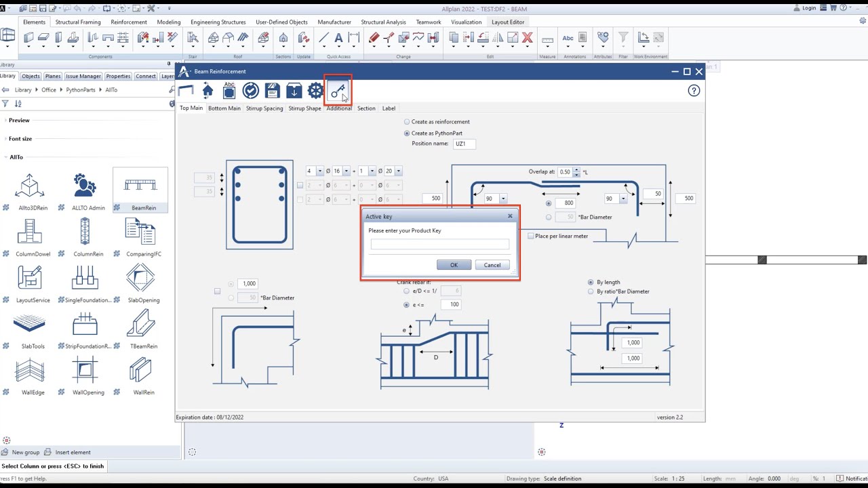The width and height of the screenshot is (868, 488).
Task: Select the Abc text annotation tool in ribbon
Action: tap(568, 38)
